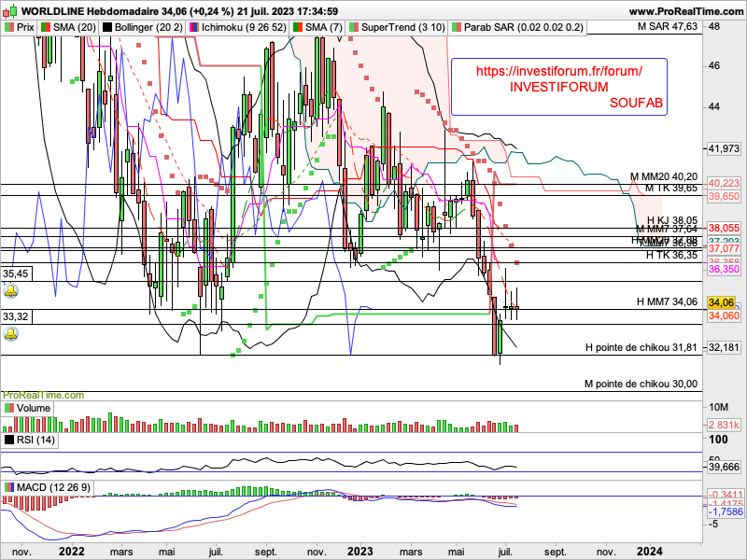Click the INVESTIFORUM text in annotation box

tap(558, 87)
